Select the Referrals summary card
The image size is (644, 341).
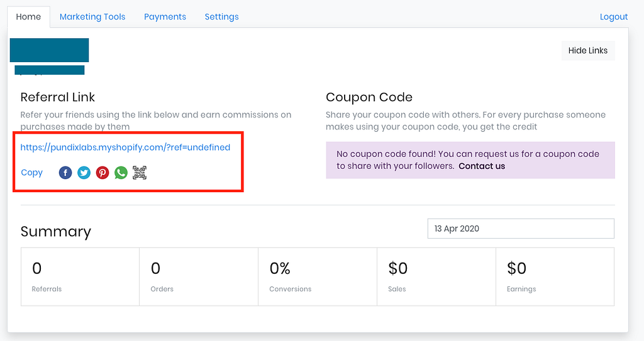[80, 276]
